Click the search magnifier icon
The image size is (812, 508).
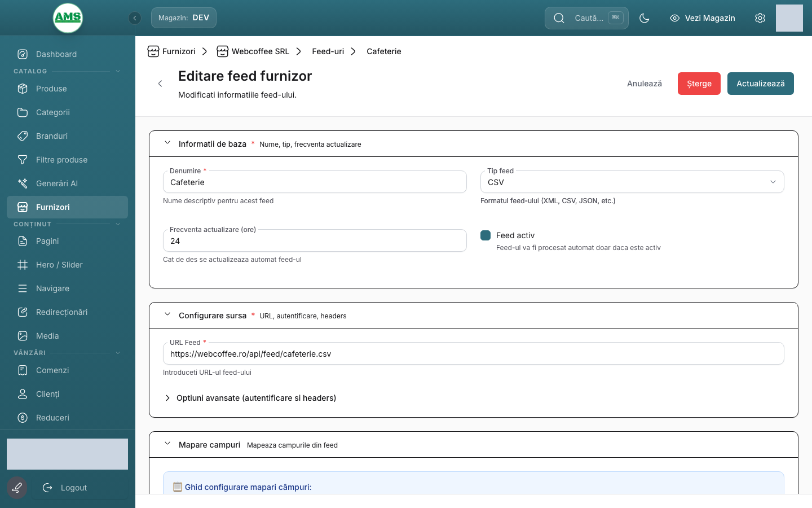(x=559, y=18)
